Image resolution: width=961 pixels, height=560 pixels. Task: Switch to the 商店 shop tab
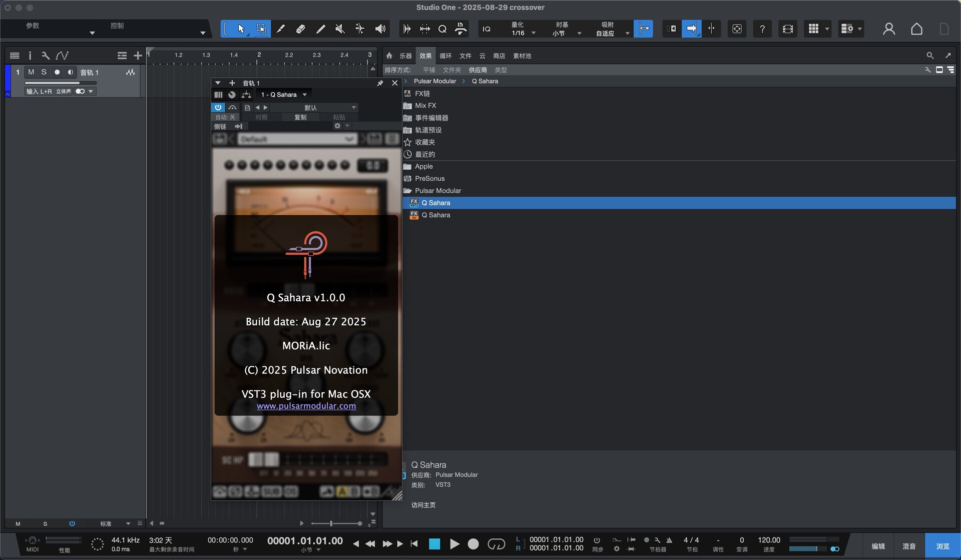pos(499,56)
